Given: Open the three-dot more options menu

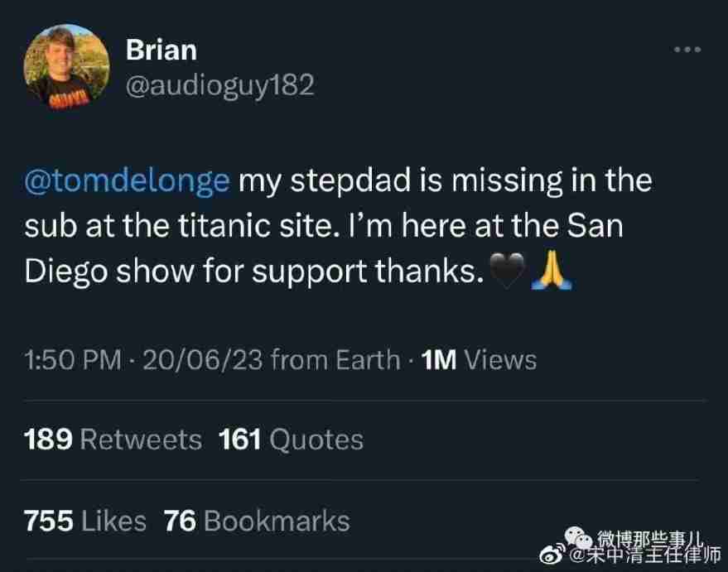Looking at the screenshot, I should [687, 50].
